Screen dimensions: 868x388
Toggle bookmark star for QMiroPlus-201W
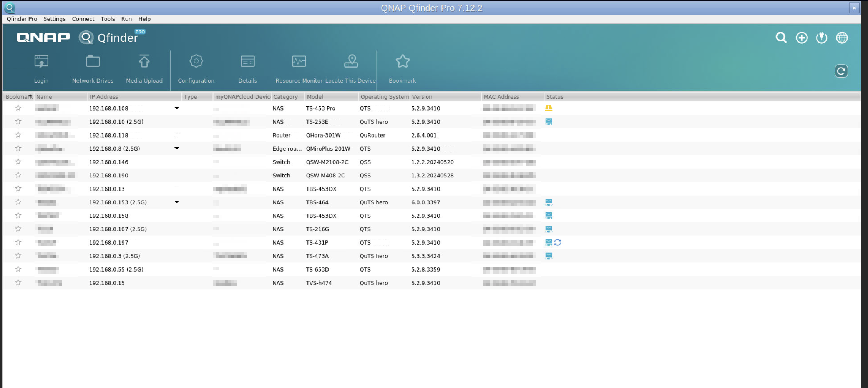(18, 148)
